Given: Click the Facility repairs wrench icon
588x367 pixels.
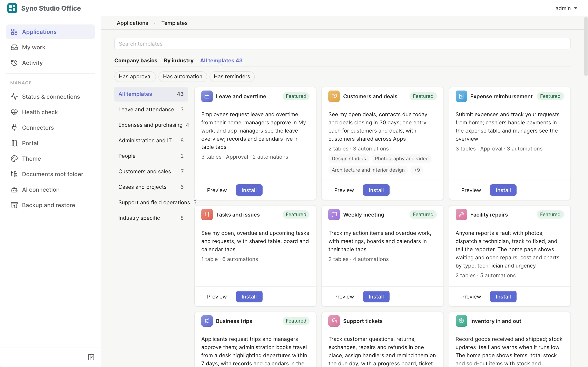Looking at the screenshot, I should [461, 214].
